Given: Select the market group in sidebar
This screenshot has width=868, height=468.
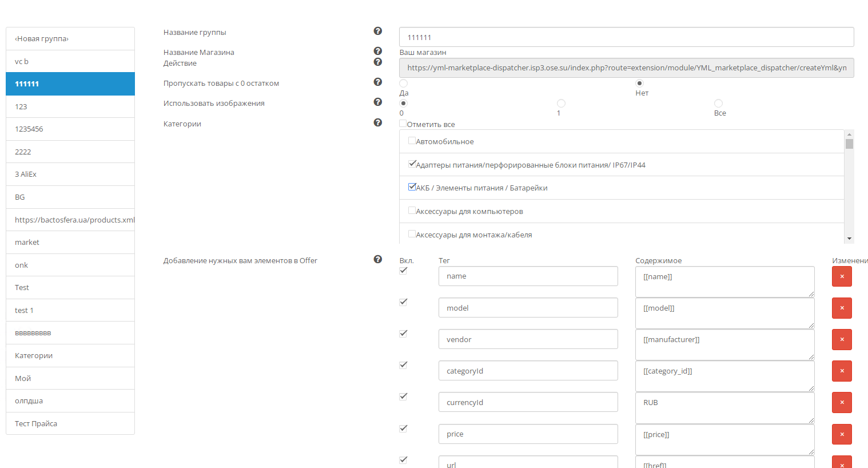Looking at the screenshot, I should [x=70, y=242].
